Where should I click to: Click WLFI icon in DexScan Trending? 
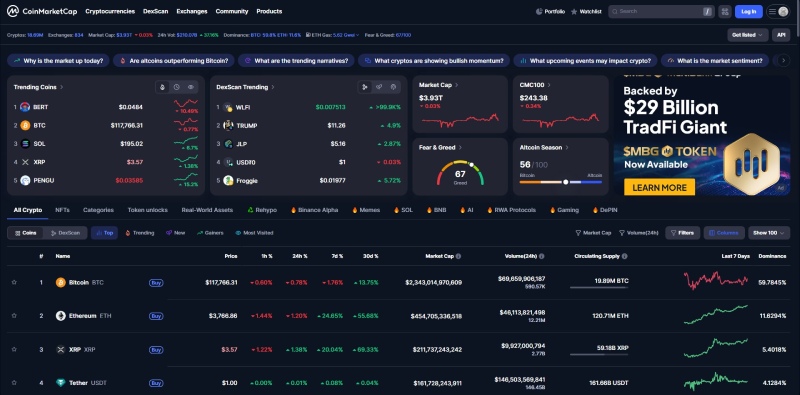228,107
